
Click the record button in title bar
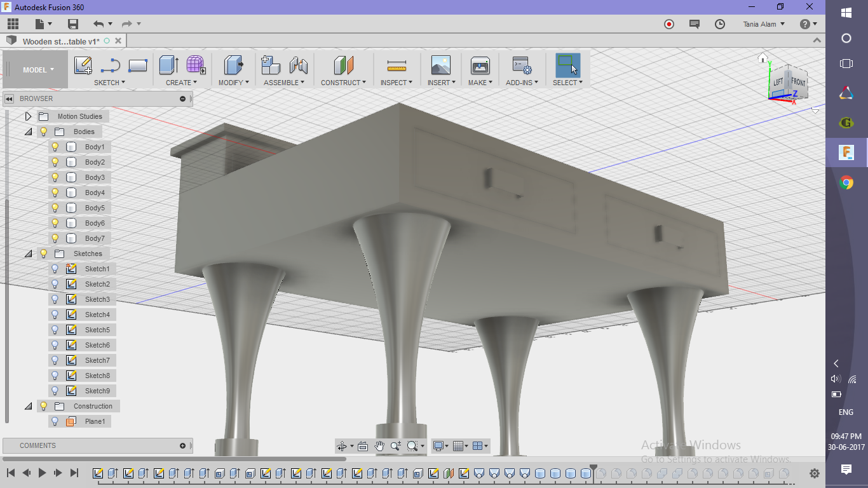pos(668,24)
